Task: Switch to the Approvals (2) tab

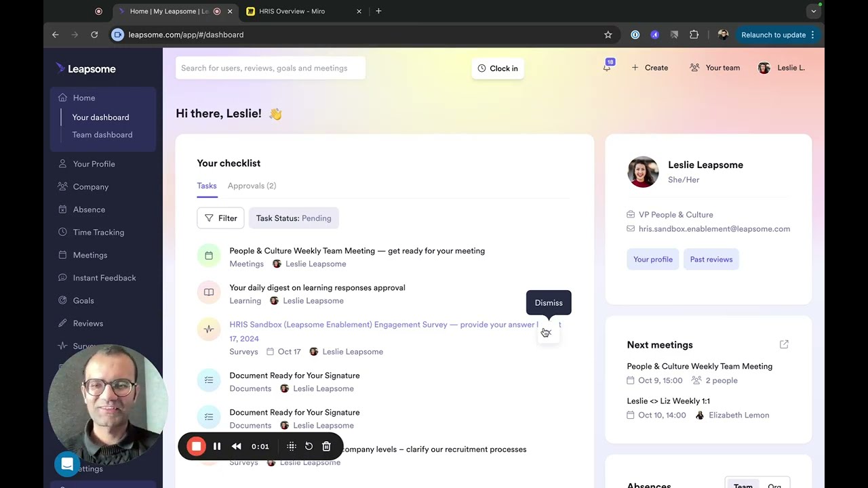Action: (x=252, y=186)
